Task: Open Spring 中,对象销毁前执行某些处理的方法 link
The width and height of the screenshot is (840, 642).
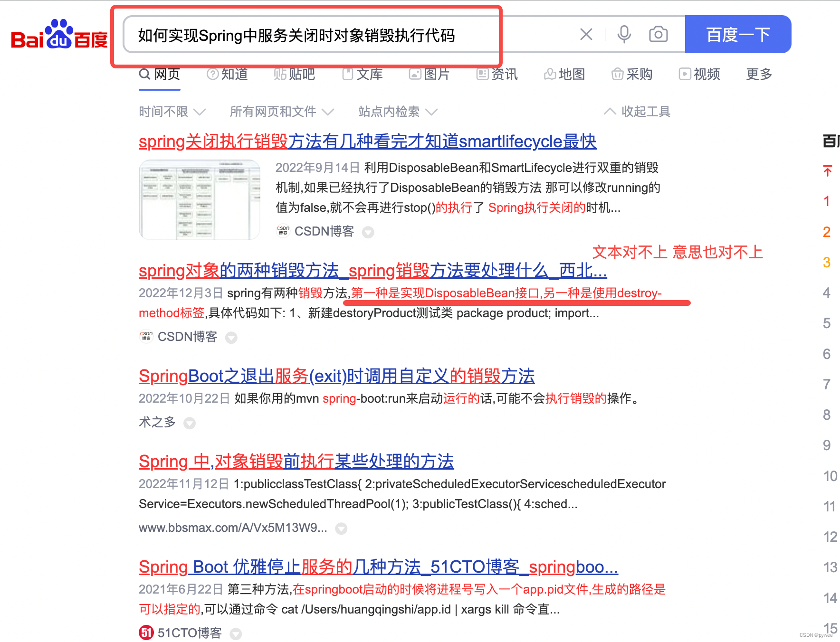Action: [x=296, y=462]
